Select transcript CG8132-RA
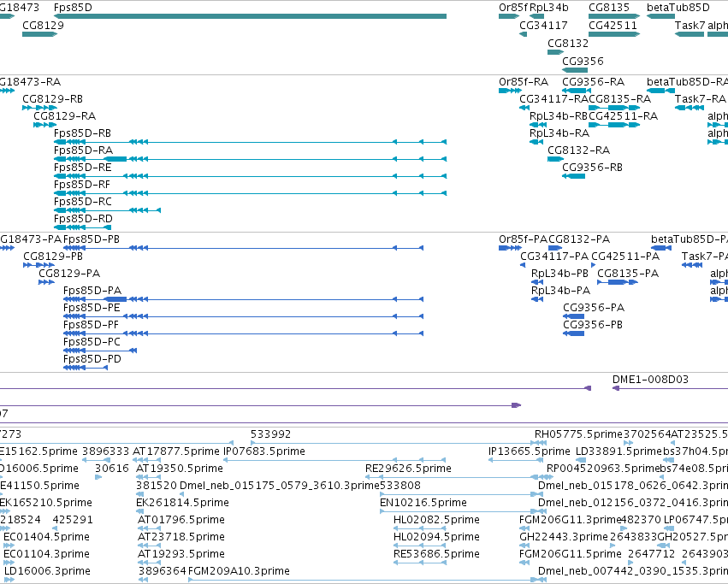Screen dimensions: 728x584 coord(578,150)
